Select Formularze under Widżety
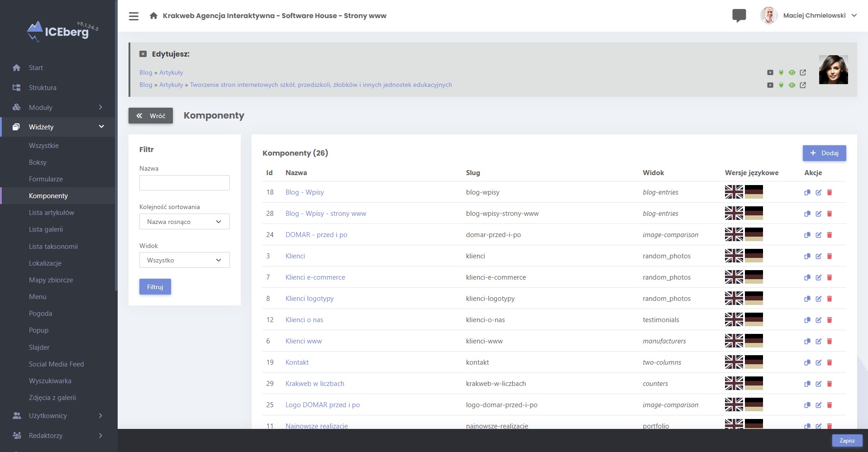The image size is (868, 452). click(x=46, y=179)
